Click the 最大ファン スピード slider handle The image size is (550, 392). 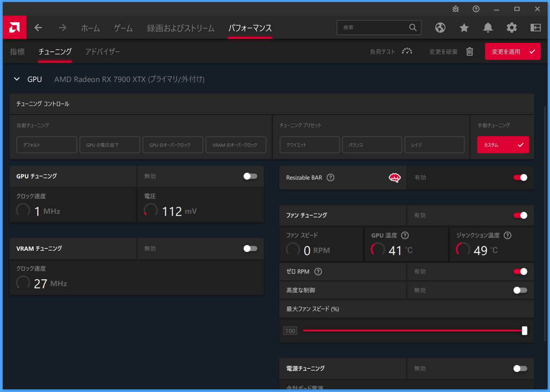[524, 330]
